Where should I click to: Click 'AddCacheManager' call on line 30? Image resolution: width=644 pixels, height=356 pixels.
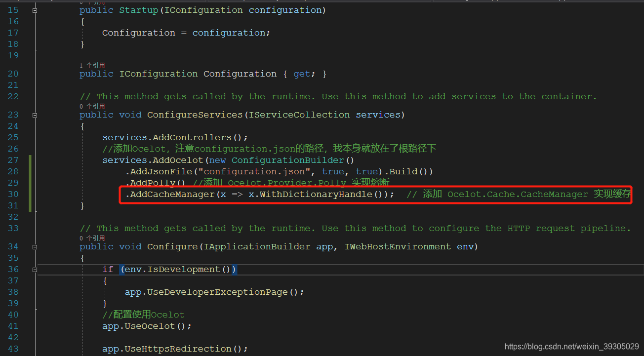(x=173, y=194)
